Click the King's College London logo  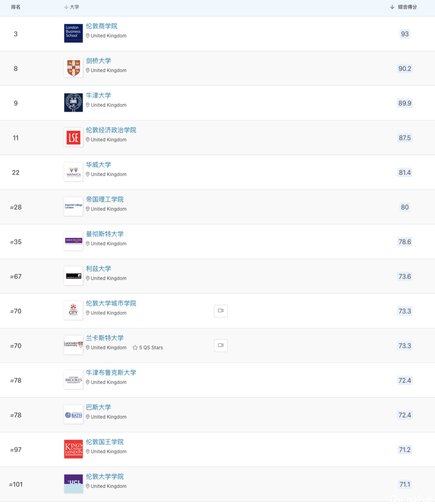coord(73,449)
